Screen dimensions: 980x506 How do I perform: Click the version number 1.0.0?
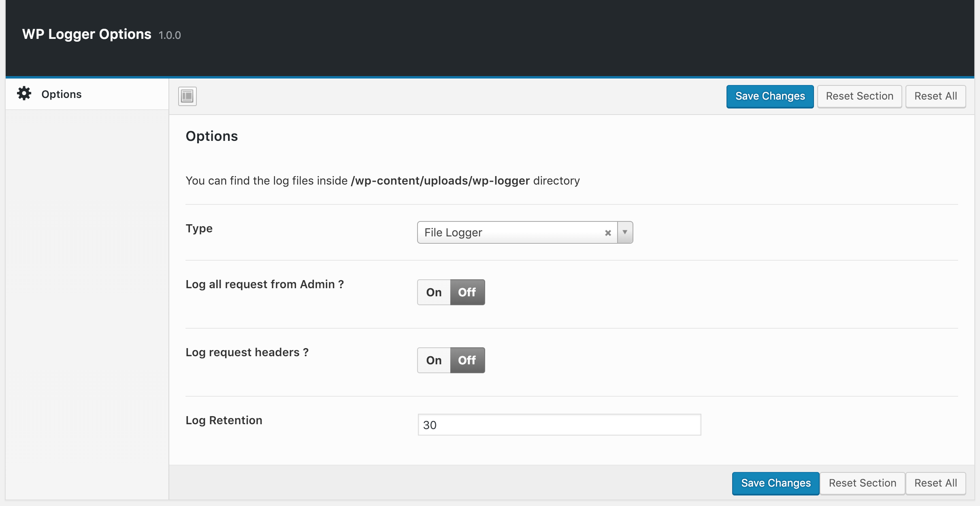[x=170, y=36]
